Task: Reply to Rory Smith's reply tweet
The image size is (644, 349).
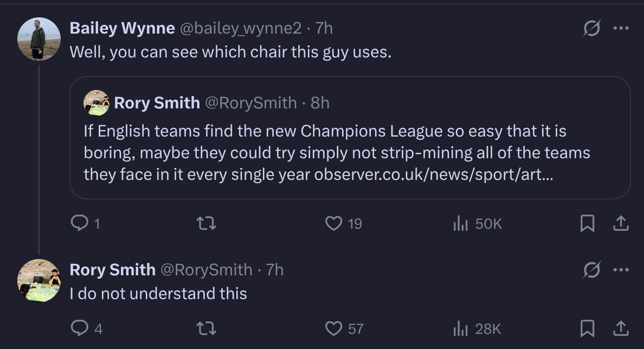Action: tap(79, 328)
